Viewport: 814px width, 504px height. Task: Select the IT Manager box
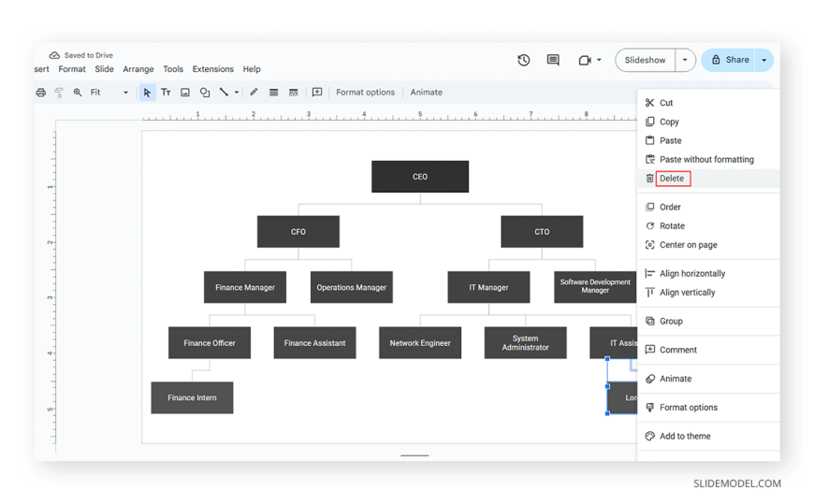tap(488, 288)
